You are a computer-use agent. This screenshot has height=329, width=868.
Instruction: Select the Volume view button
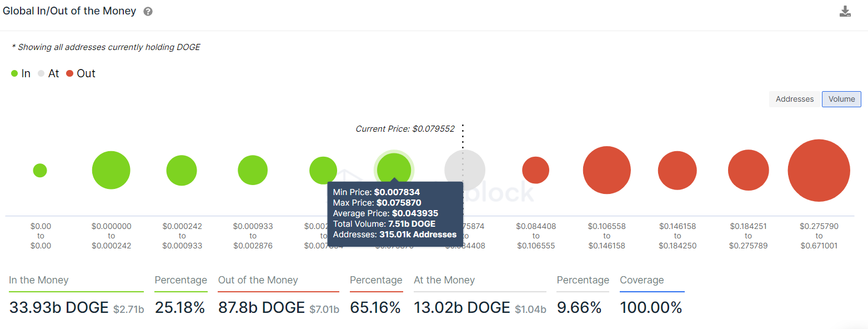pos(841,99)
